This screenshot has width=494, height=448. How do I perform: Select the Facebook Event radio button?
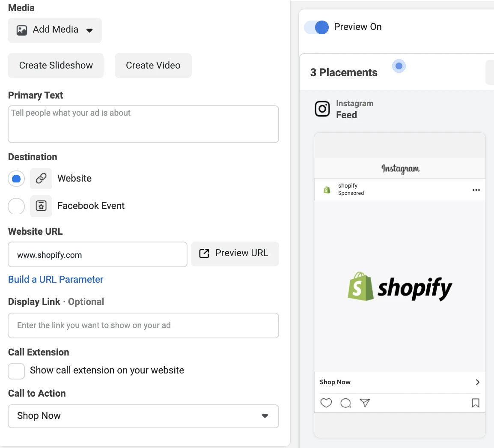(16, 206)
